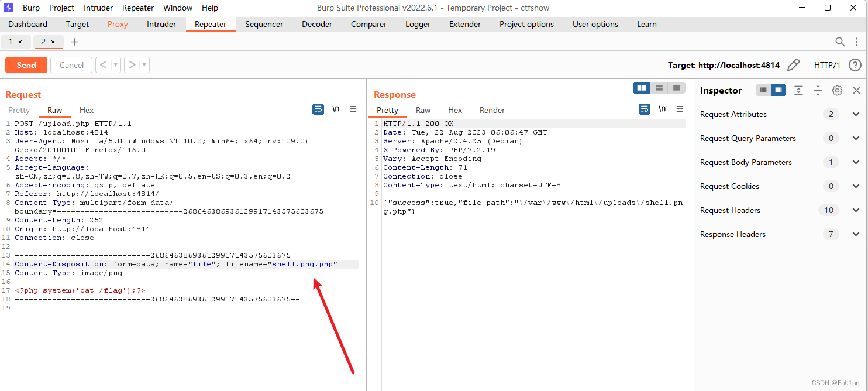This screenshot has height=391, width=868.
Task: Switch Response view to Render
Action: click(x=492, y=110)
